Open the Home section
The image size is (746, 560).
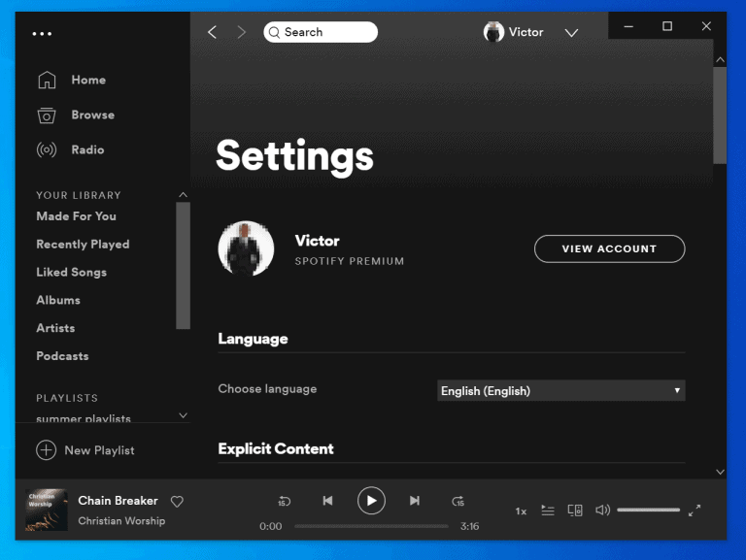tap(88, 80)
